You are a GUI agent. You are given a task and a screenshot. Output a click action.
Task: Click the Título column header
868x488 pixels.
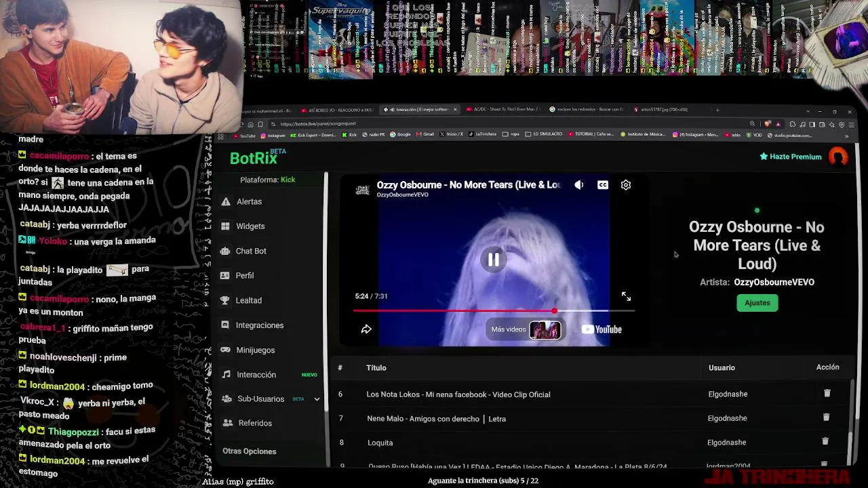pyautogui.click(x=376, y=368)
